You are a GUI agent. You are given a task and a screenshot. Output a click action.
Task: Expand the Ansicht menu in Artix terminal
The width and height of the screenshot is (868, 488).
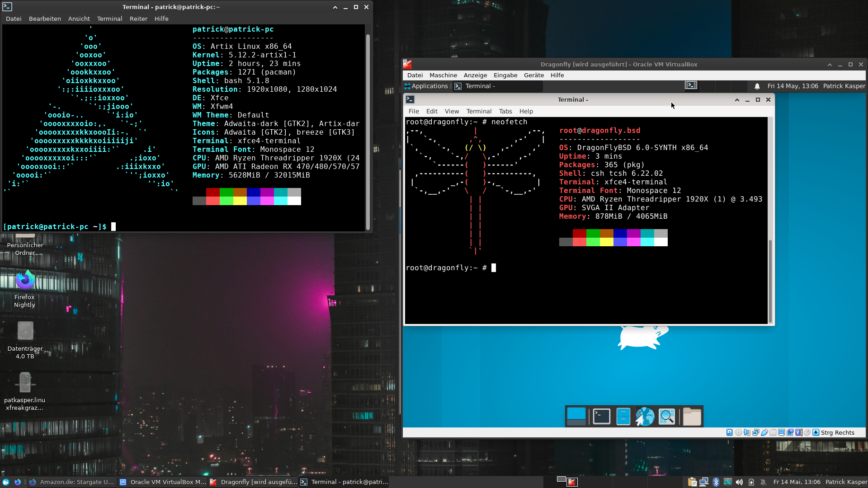[79, 19]
